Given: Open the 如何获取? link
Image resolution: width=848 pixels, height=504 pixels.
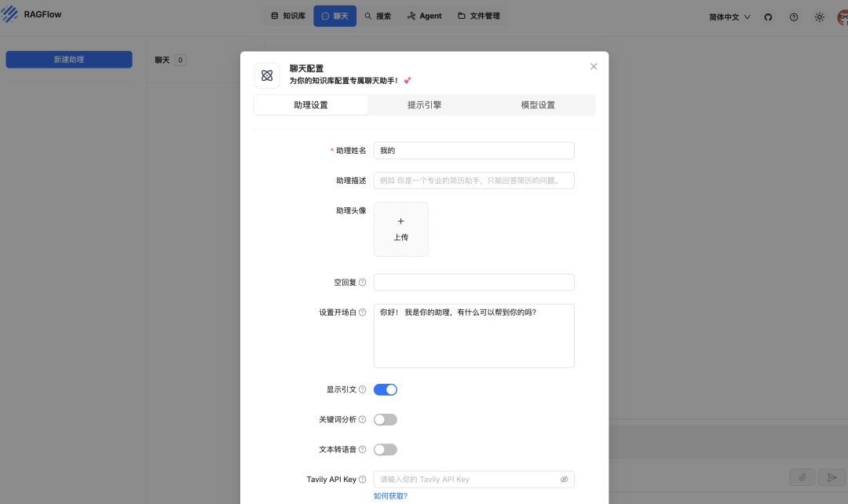Looking at the screenshot, I should pyautogui.click(x=389, y=495).
